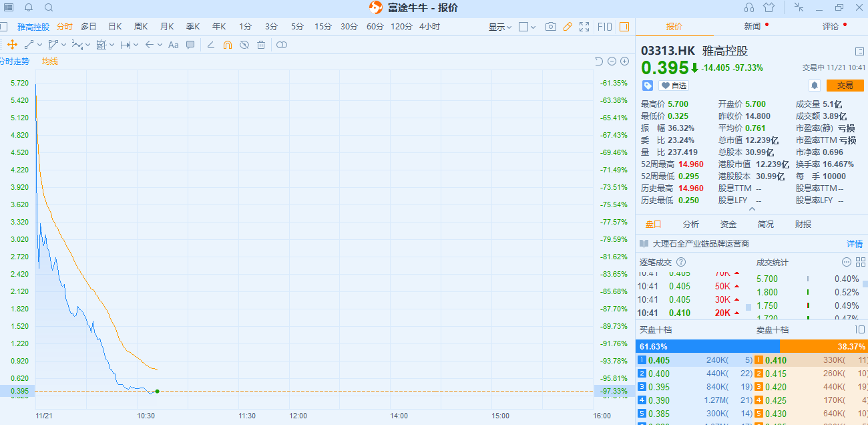Open the 财报 tab
Viewport: 868px width, 425px height.
[803, 225]
